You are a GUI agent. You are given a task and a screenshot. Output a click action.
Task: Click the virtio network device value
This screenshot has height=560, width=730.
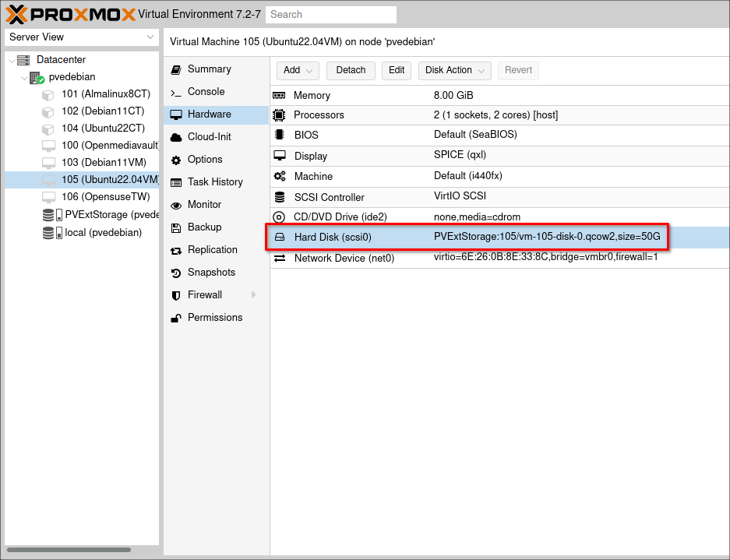coord(545,257)
